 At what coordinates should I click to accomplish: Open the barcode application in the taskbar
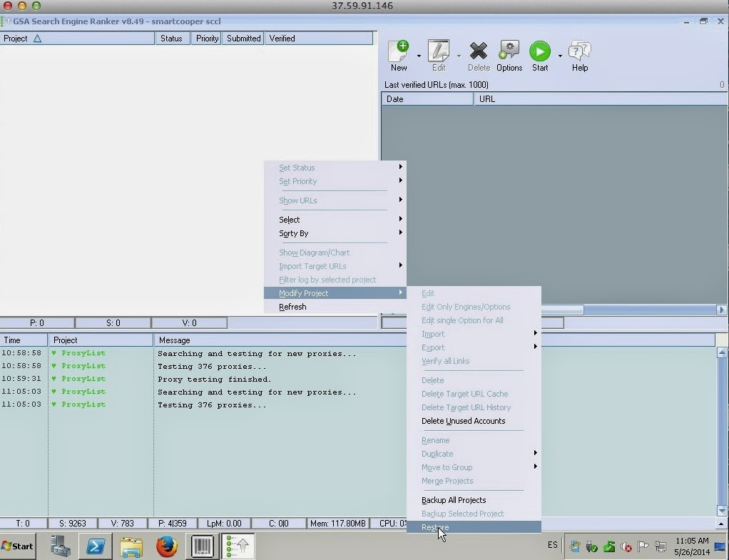[202, 546]
